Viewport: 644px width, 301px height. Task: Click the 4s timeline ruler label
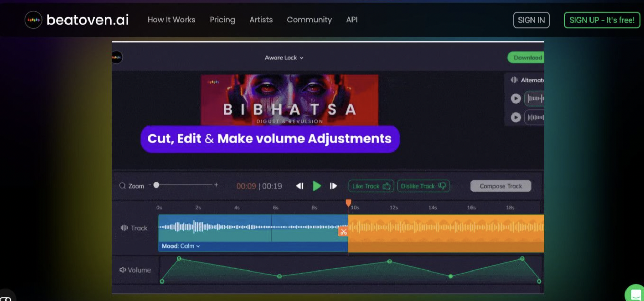[237, 208]
